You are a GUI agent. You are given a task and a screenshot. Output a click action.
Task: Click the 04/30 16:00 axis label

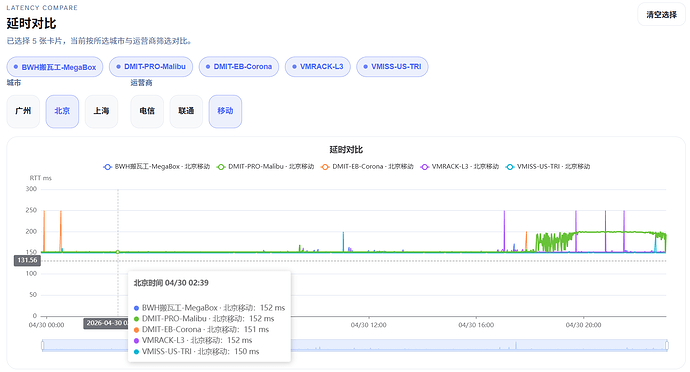pyautogui.click(x=476, y=325)
